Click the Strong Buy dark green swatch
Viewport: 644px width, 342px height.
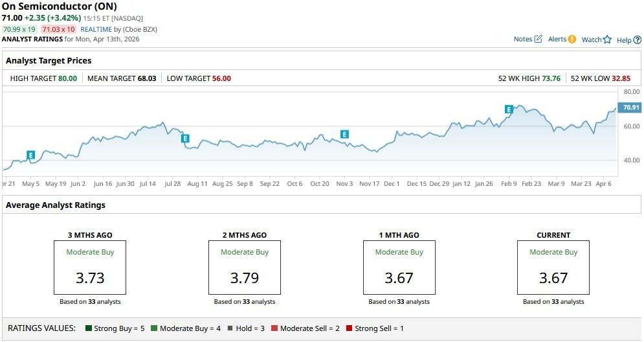coord(88,328)
